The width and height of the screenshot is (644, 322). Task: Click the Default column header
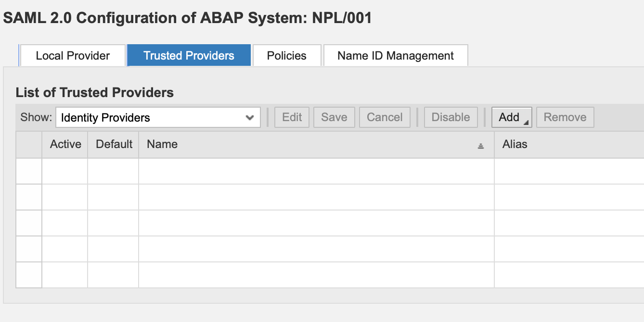114,144
